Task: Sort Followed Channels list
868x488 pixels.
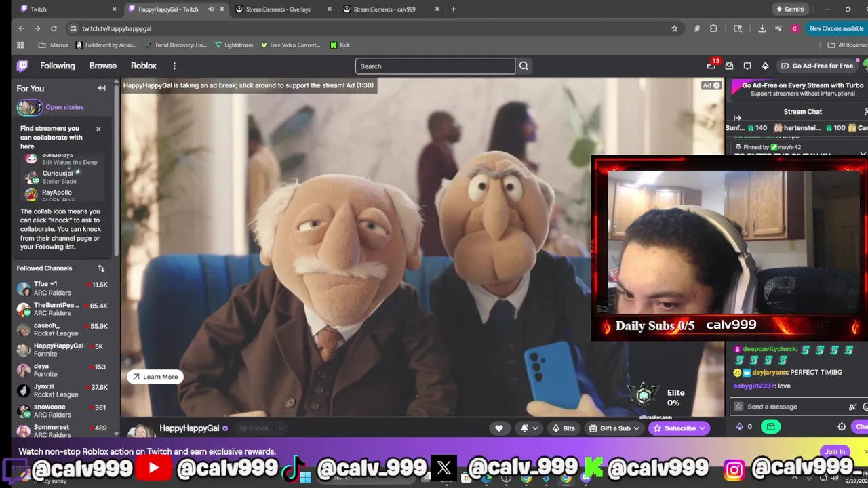Action: (x=101, y=268)
